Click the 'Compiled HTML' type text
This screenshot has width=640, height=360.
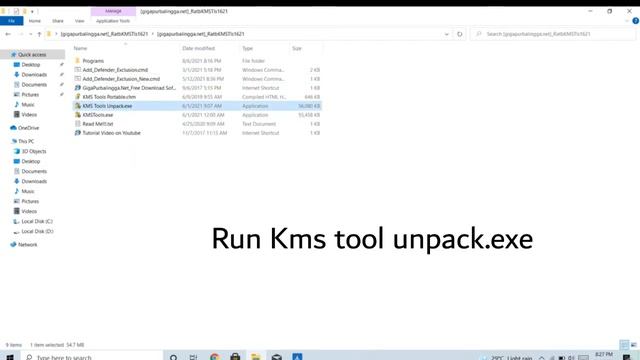[x=264, y=97]
